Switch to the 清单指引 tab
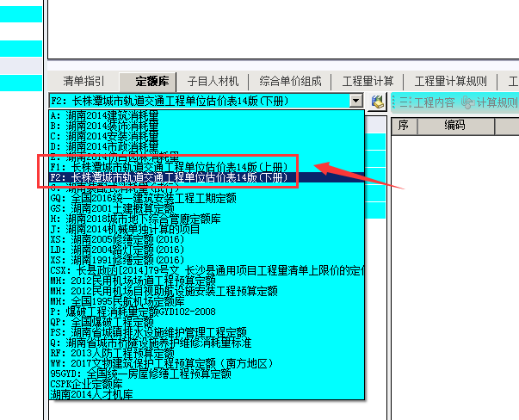 (83, 81)
